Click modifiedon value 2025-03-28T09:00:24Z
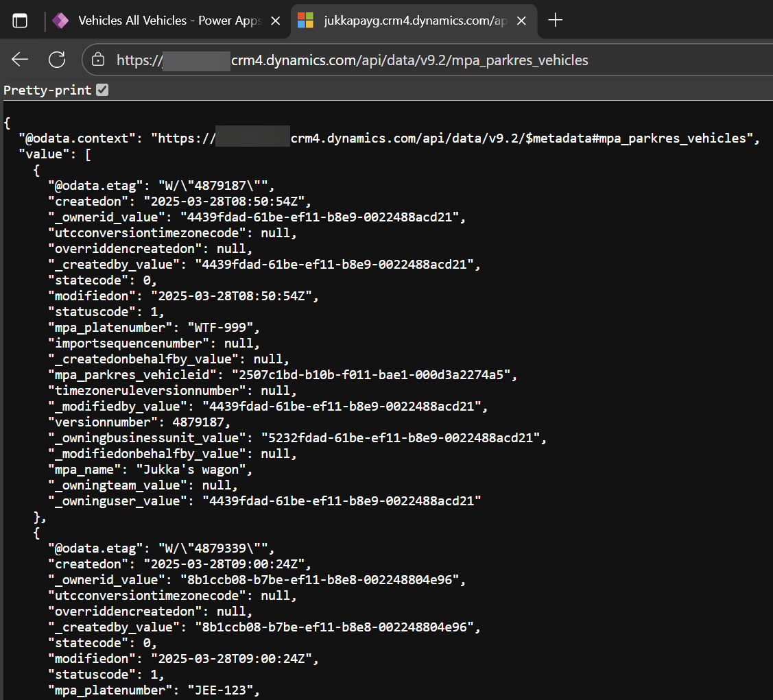Viewport: 773px width, 700px height. [231, 659]
